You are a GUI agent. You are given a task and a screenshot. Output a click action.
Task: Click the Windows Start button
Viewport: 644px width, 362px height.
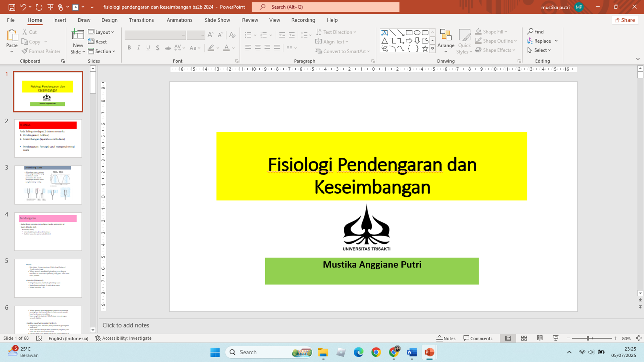(x=215, y=352)
